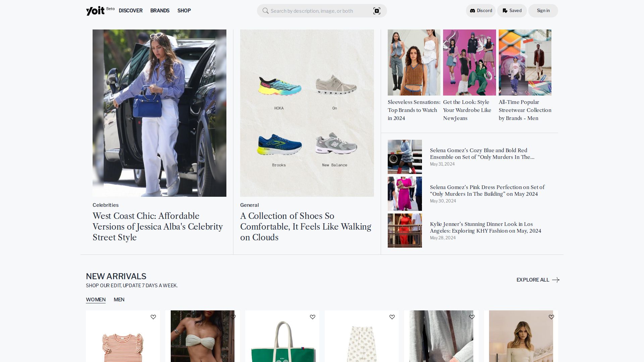The image size is (644, 362).
Task: Click the magnifying glass search icon
Action: 265,11
